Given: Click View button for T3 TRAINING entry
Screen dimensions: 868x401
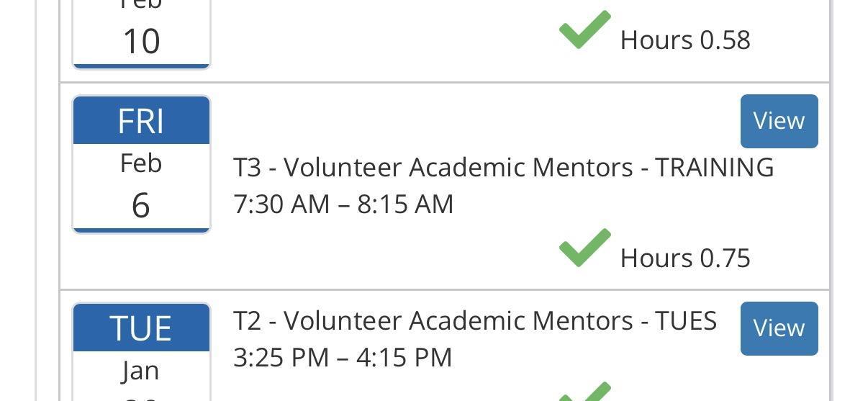Looking at the screenshot, I should (x=779, y=121).
